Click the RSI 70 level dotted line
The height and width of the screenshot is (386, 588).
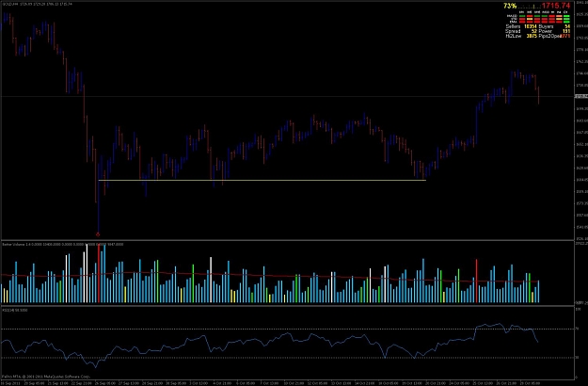click(x=288, y=329)
